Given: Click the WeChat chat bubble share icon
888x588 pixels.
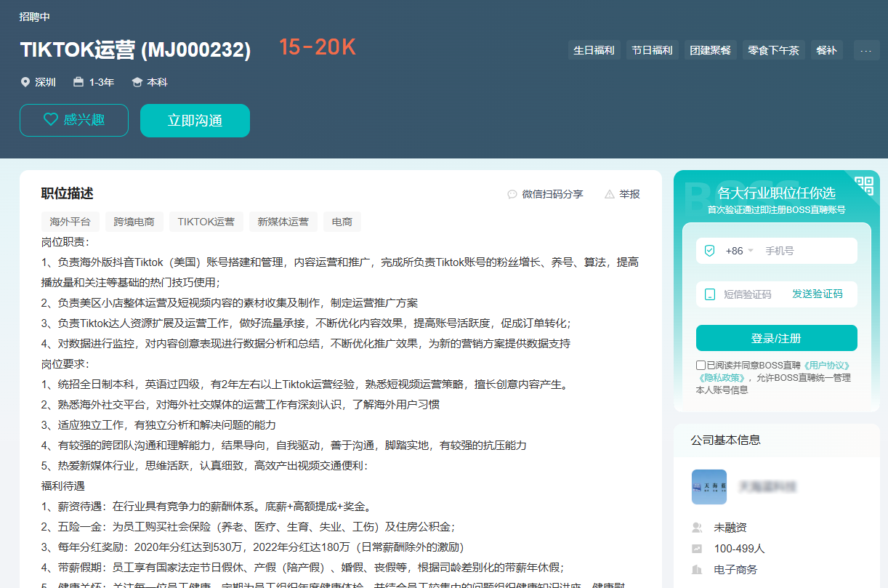Looking at the screenshot, I should point(512,194).
